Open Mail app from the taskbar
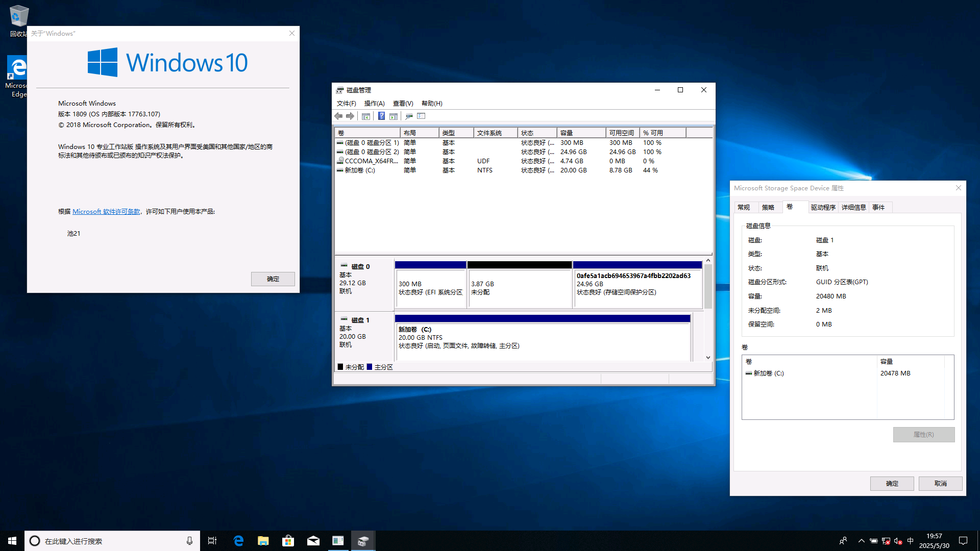 [x=313, y=541]
